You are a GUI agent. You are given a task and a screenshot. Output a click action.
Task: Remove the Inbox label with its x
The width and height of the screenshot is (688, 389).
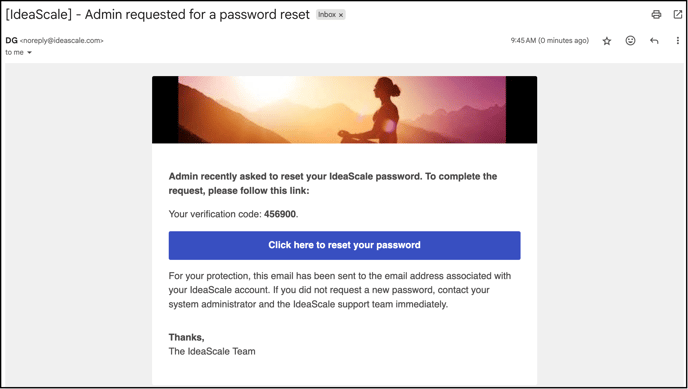pos(341,15)
